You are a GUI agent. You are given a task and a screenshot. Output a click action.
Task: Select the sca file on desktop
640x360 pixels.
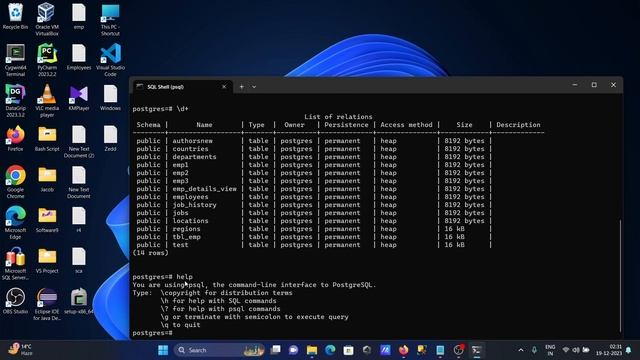79,261
